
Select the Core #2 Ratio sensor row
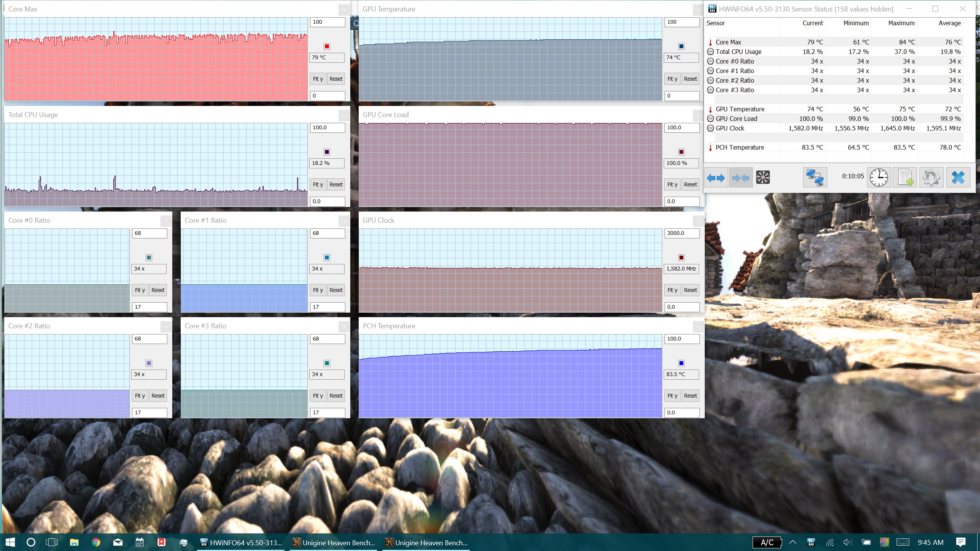coord(835,80)
